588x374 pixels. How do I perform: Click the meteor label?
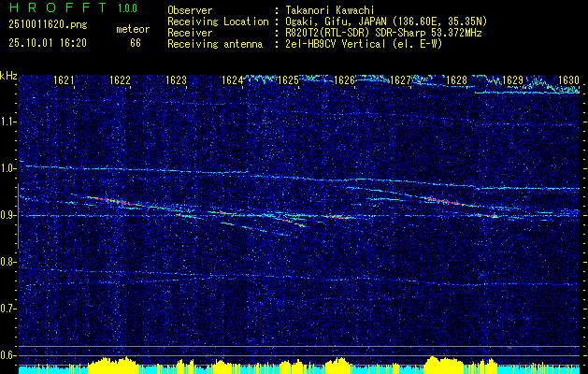point(133,29)
